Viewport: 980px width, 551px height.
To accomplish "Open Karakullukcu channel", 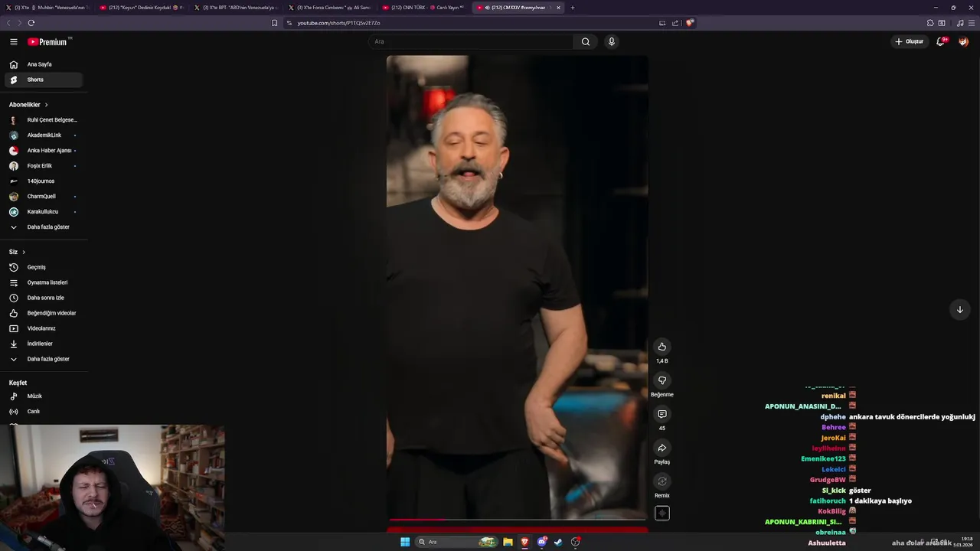I will (x=44, y=212).
